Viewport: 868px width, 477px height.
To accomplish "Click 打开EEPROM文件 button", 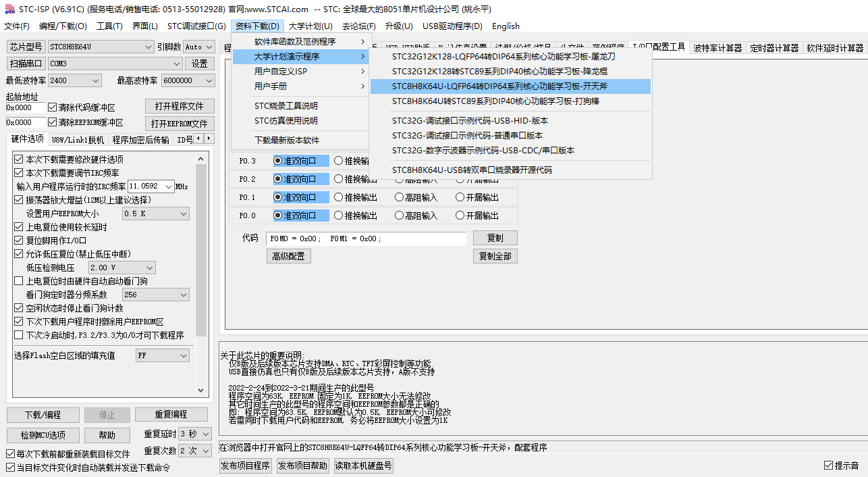I will point(180,124).
